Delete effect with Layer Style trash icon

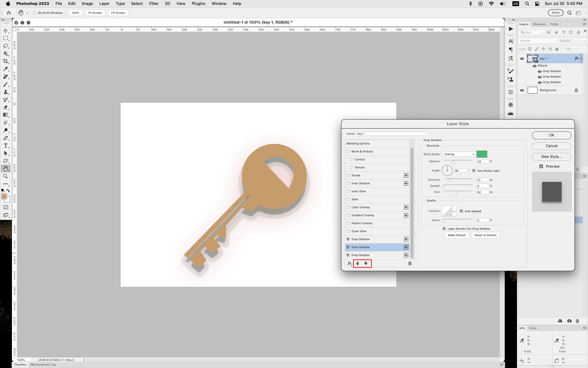click(410, 263)
